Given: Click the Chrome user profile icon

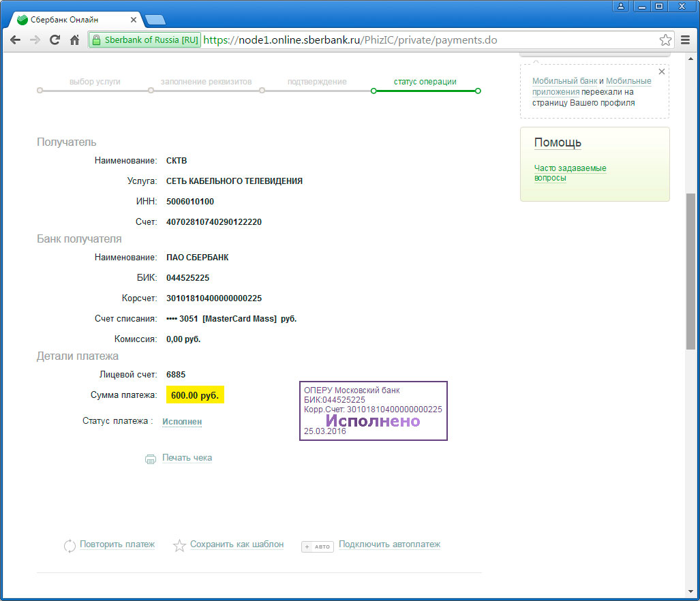Looking at the screenshot, I should 620,6.
